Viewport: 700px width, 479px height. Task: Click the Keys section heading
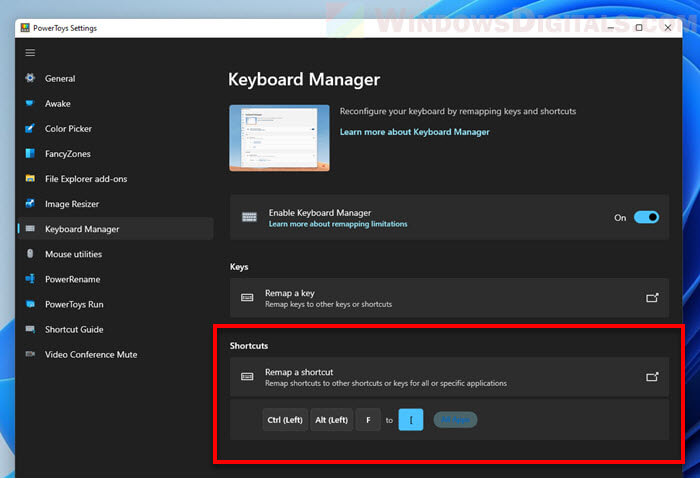239,267
